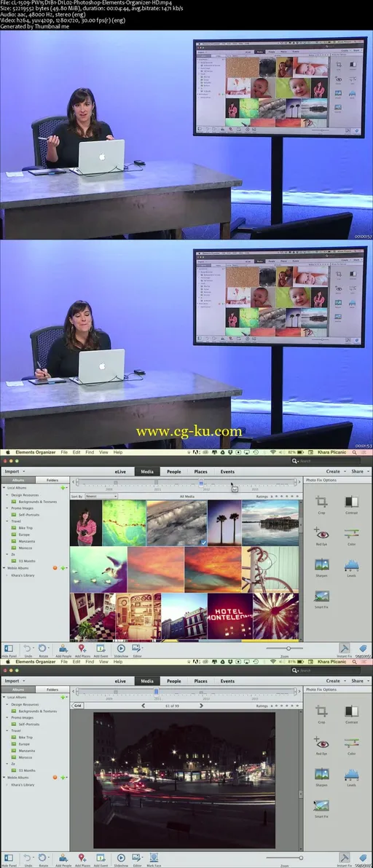Choose Red Eye fix in the thumbnail-grid Organizer
Screen dimensions: 373x868
pyautogui.click(x=321, y=535)
